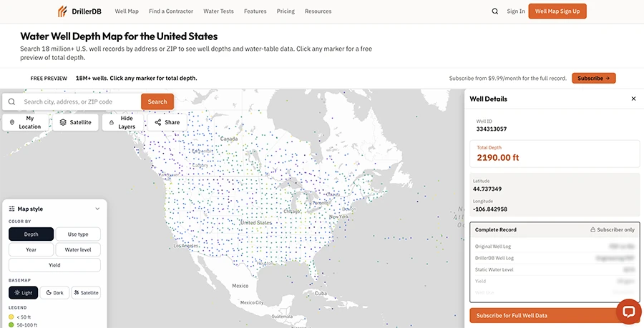Screen dimensions: 644x328
Task: Select the Light basemap
Action: pyautogui.click(x=24, y=293)
